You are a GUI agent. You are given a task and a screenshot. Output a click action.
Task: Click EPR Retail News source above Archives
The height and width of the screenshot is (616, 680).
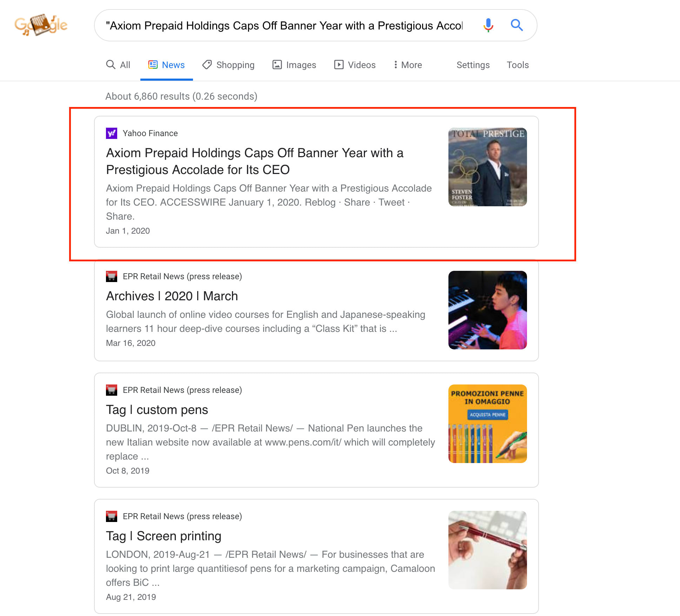pos(182,276)
